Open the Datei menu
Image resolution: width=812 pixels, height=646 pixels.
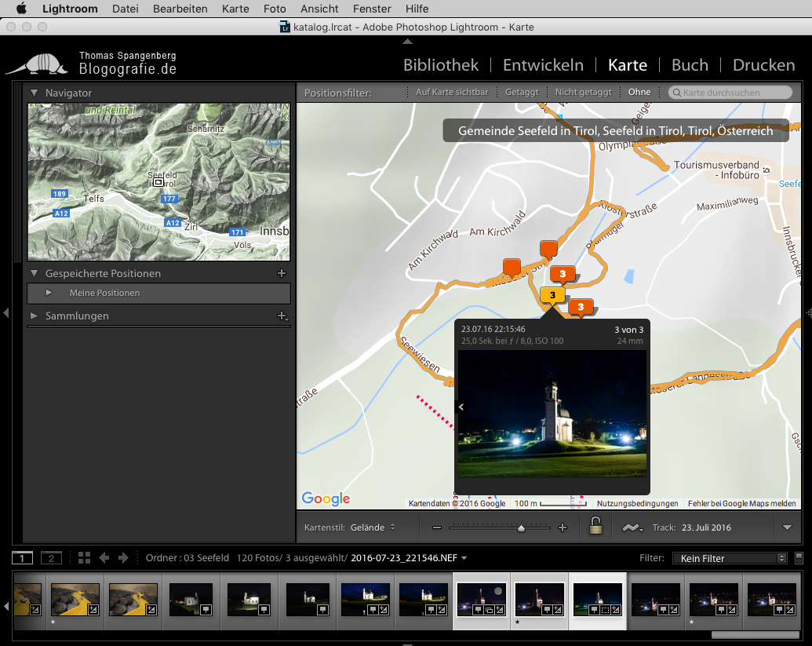126,9
